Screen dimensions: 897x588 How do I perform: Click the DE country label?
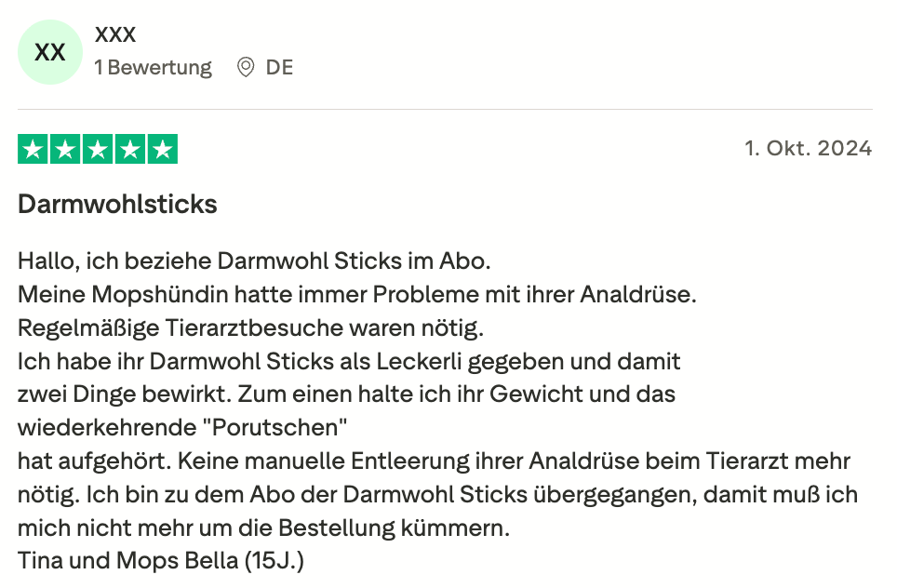tap(279, 68)
